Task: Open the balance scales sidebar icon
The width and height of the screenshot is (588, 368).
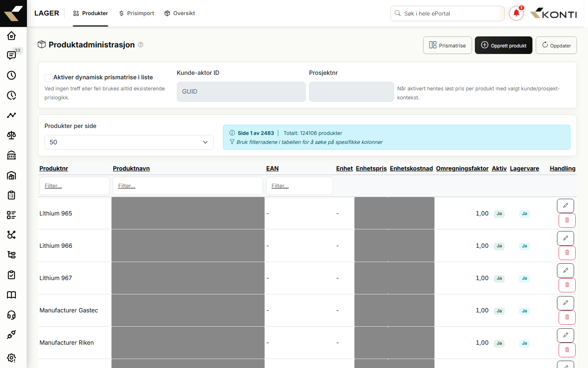Action: coord(11,135)
